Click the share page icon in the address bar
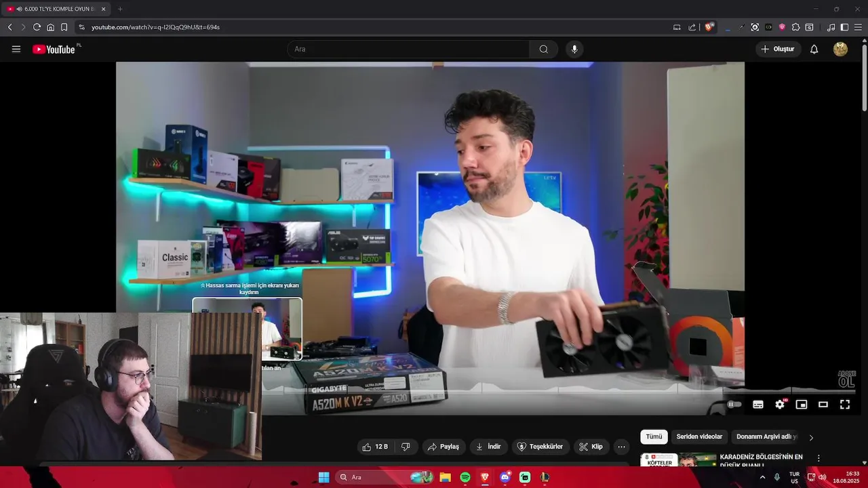This screenshot has width=868, height=488. (692, 27)
